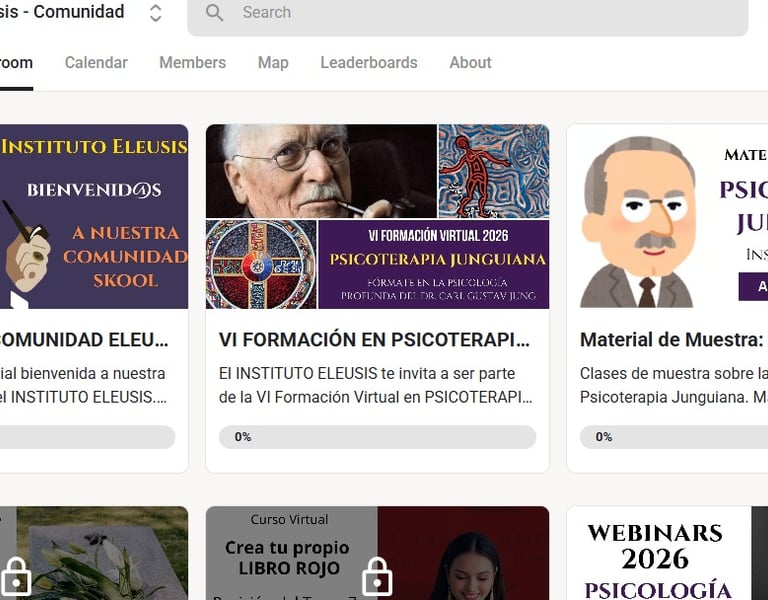Click the Material de Muestra course title
The height and width of the screenshot is (600, 768).
[672, 339]
